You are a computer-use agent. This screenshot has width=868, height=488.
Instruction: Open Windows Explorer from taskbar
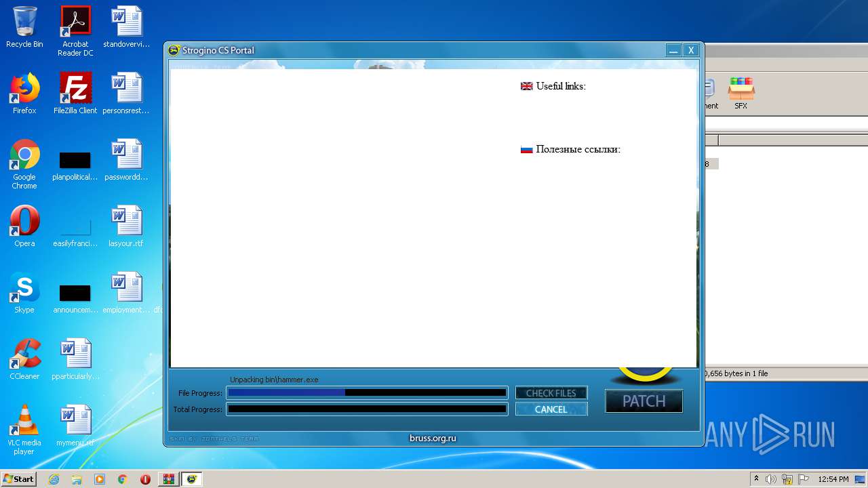coord(77,479)
